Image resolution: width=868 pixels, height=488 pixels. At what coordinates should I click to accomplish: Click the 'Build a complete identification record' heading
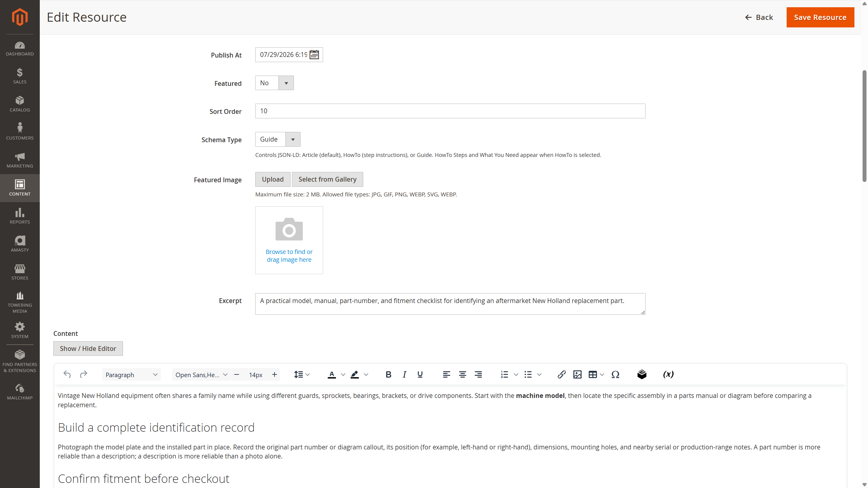pos(156,427)
